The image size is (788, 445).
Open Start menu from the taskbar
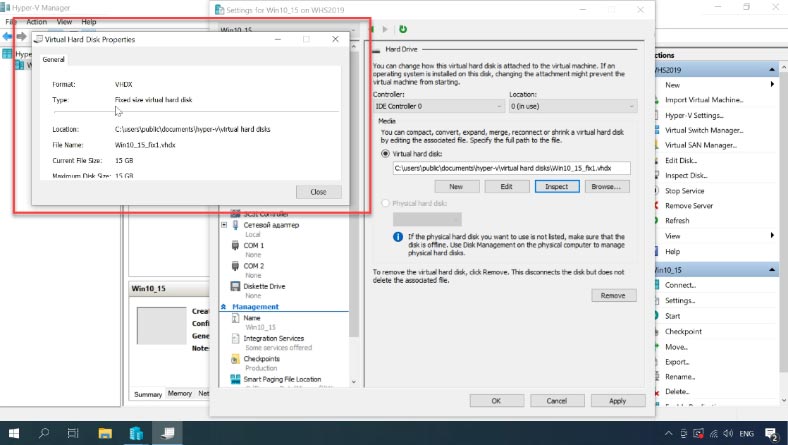coord(14,433)
